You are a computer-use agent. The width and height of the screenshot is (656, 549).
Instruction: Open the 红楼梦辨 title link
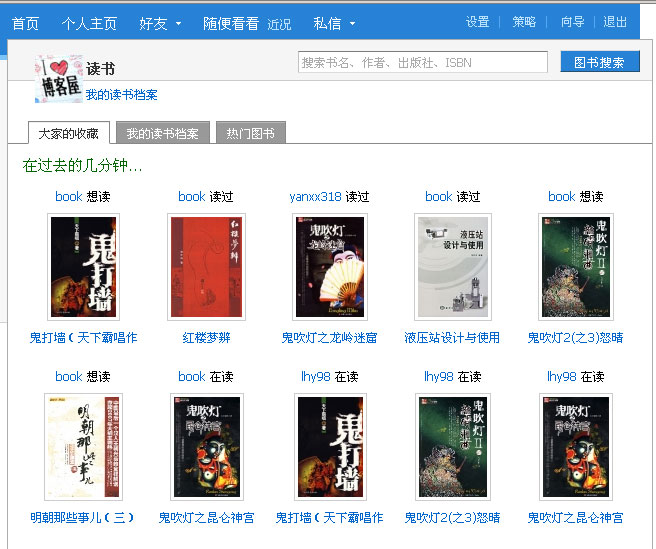[x=206, y=337]
